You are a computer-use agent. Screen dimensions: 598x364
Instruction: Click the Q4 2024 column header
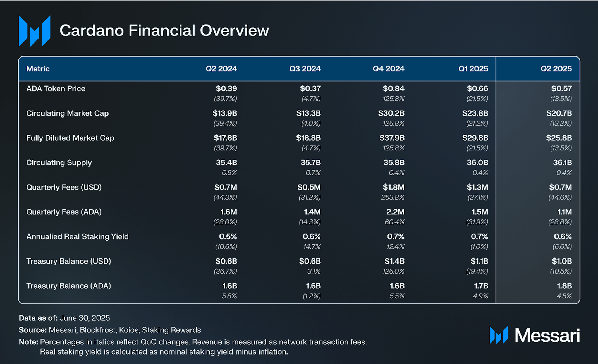click(388, 69)
